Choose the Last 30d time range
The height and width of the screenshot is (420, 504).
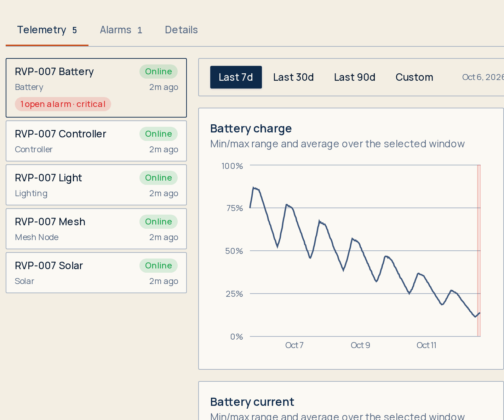point(293,77)
